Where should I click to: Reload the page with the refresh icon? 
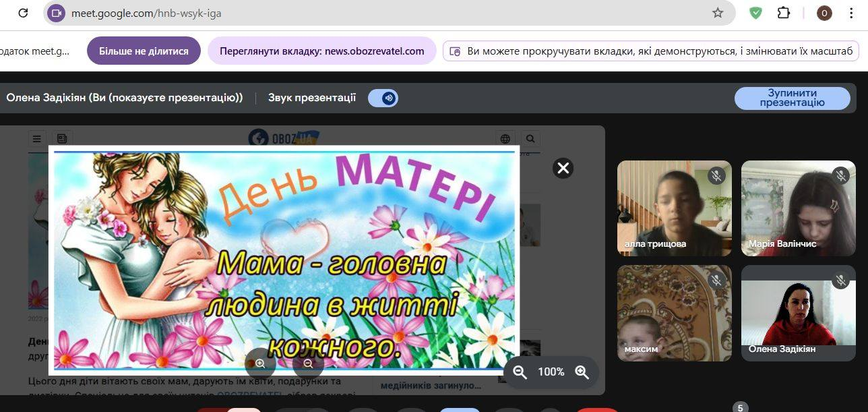(x=23, y=13)
